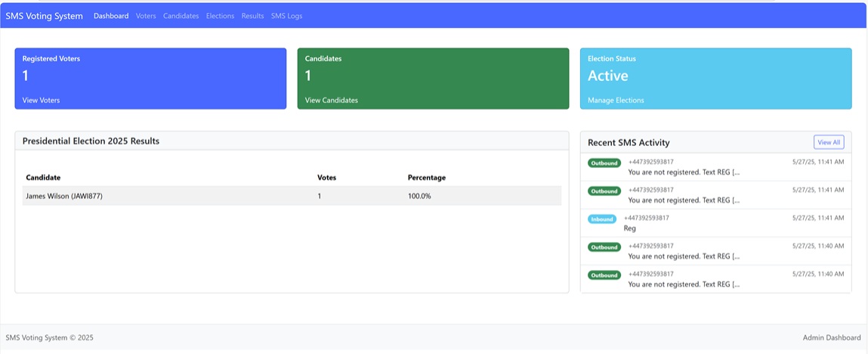868x354 pixels.
Task: Open the SMS Logs nav item
Action: pos(287,16)
